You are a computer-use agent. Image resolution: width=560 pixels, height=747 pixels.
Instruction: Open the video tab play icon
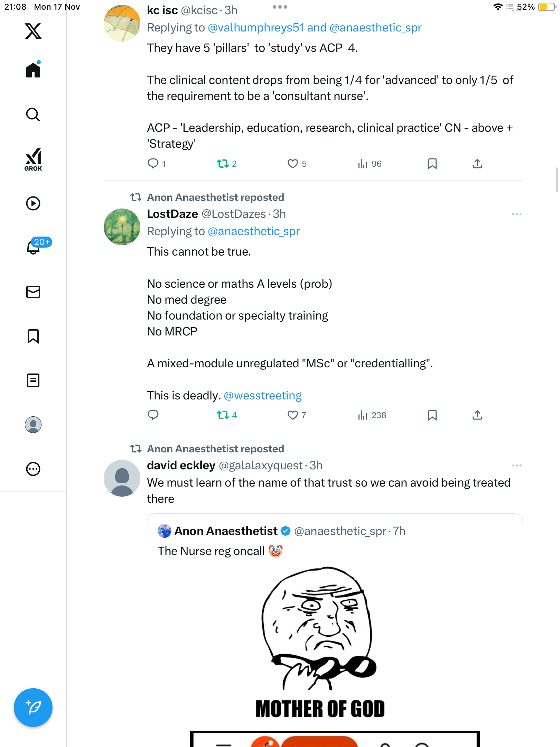coord(33,203)
